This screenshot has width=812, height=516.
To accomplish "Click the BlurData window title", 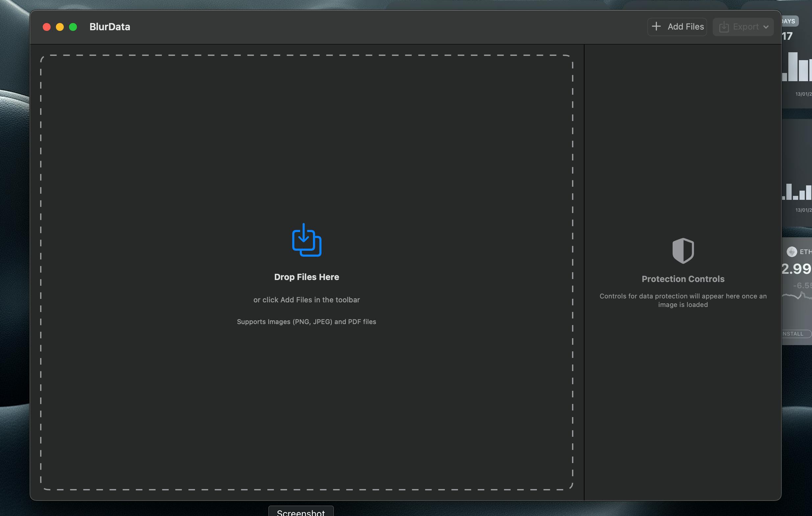I will [x=109, y=27].
